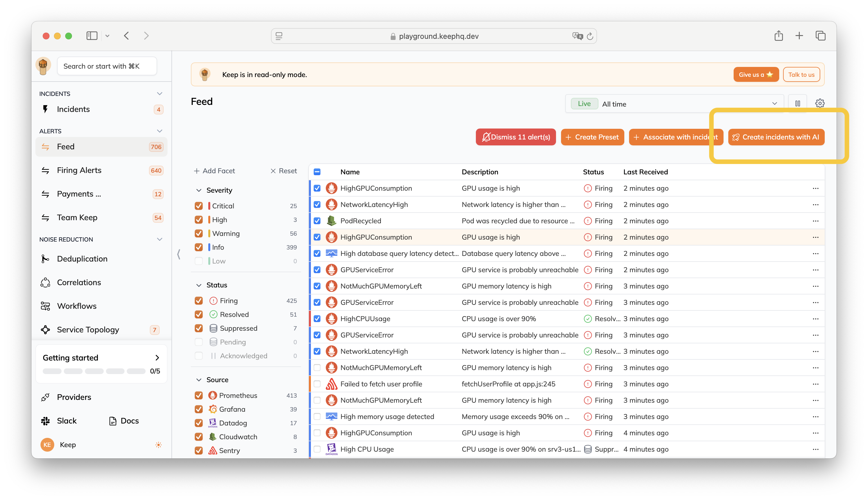Image resolution: width=868 pixels, height=500 pixels.
Task: Uncheck the Warning severity filter
Action: (x=198, y=233)
